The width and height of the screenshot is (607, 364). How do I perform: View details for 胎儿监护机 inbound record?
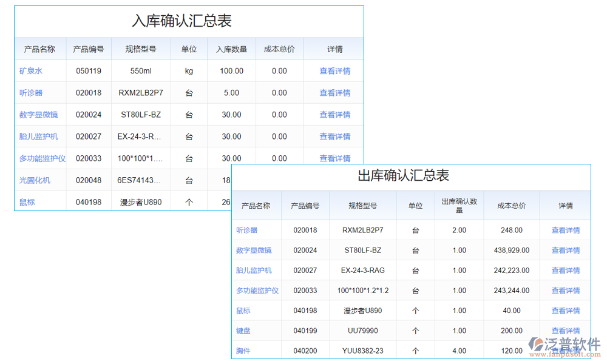coord(335,136)
